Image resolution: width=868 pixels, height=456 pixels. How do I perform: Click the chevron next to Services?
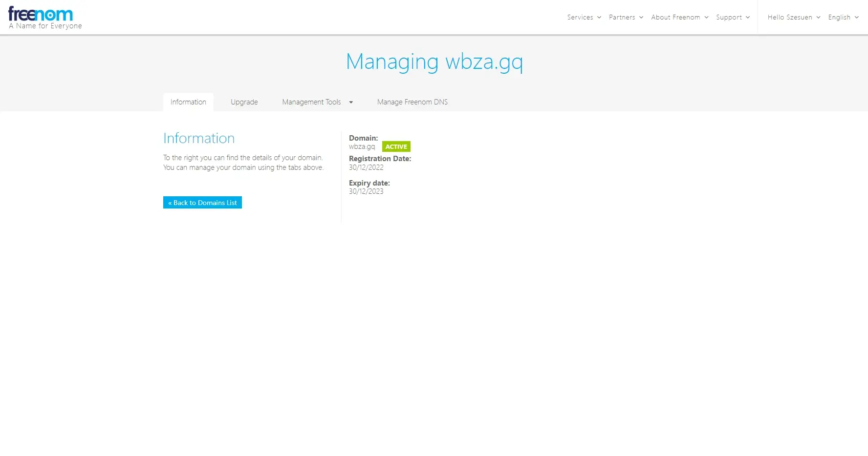(x=599, y=18)
